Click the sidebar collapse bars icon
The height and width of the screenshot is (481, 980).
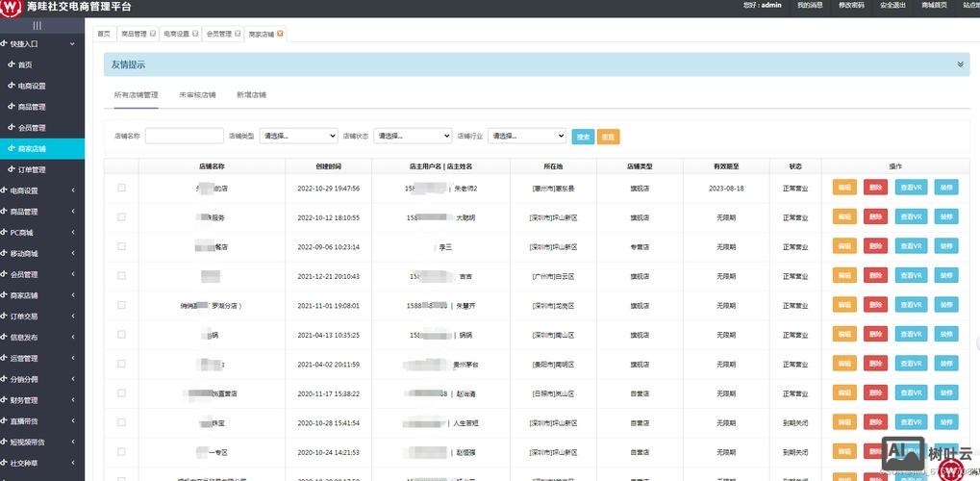37,25
